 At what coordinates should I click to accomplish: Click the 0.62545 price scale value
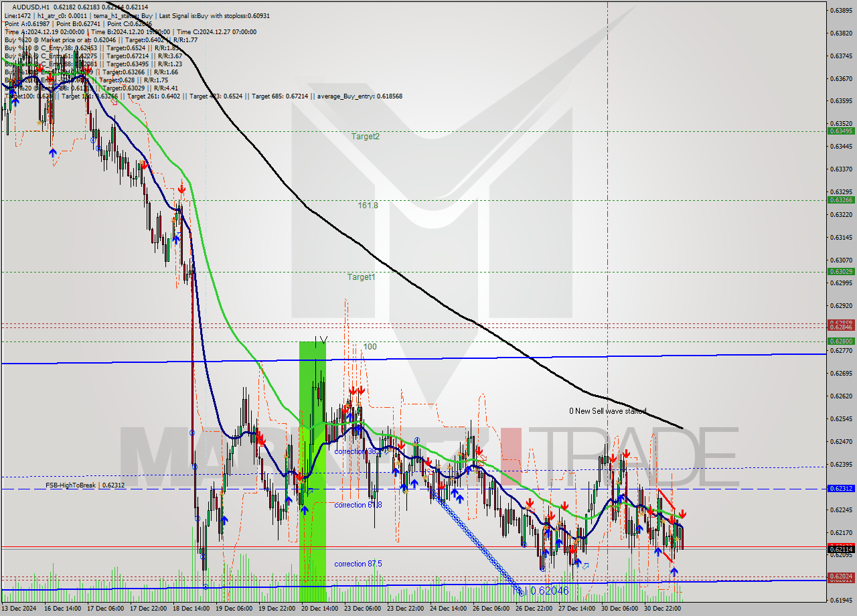[x=841, y=418]
